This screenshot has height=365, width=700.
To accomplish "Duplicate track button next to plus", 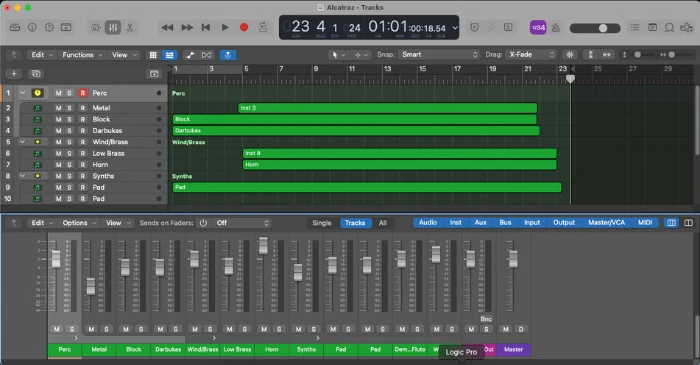I will pos(36,74).
